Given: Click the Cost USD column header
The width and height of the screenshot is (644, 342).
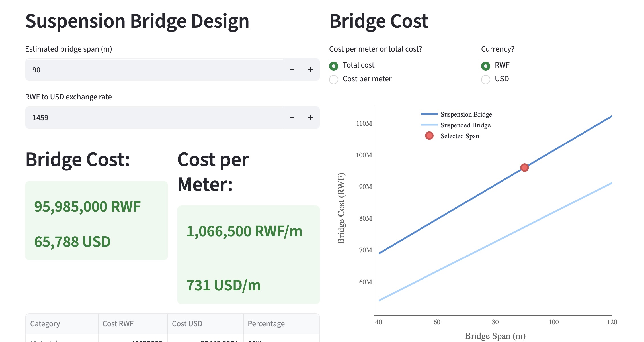Looking at the screenshot, I should (x=206, y=324).
